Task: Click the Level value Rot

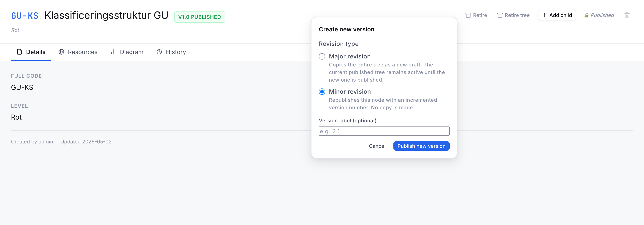Action: tap(16, 117)
